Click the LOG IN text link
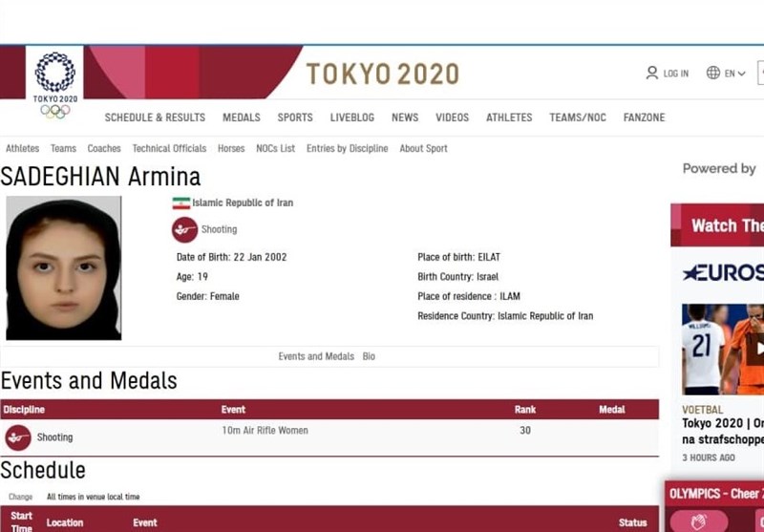 coord(676,74)
